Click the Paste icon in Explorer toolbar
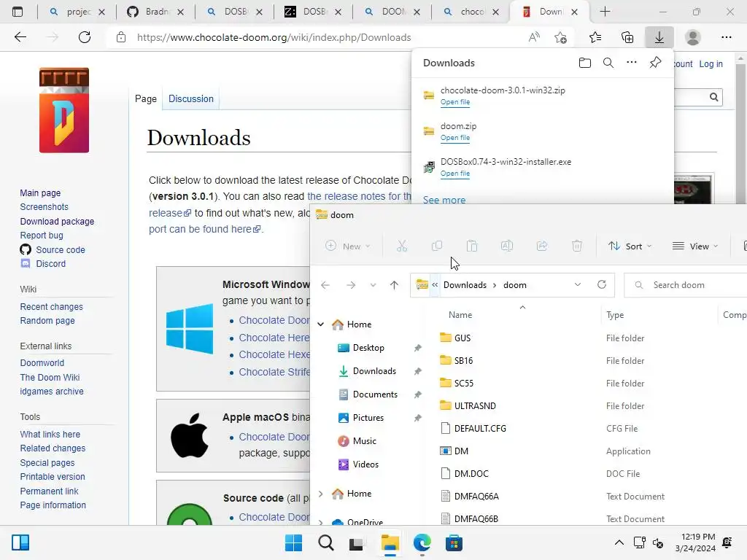Screen dimensions: 747x560 point(472,246)
